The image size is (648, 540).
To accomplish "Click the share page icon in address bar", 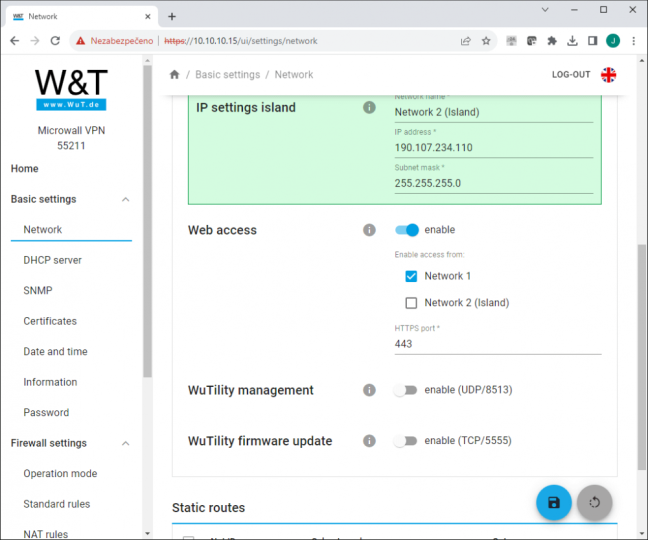I will (x=466, y=40).
